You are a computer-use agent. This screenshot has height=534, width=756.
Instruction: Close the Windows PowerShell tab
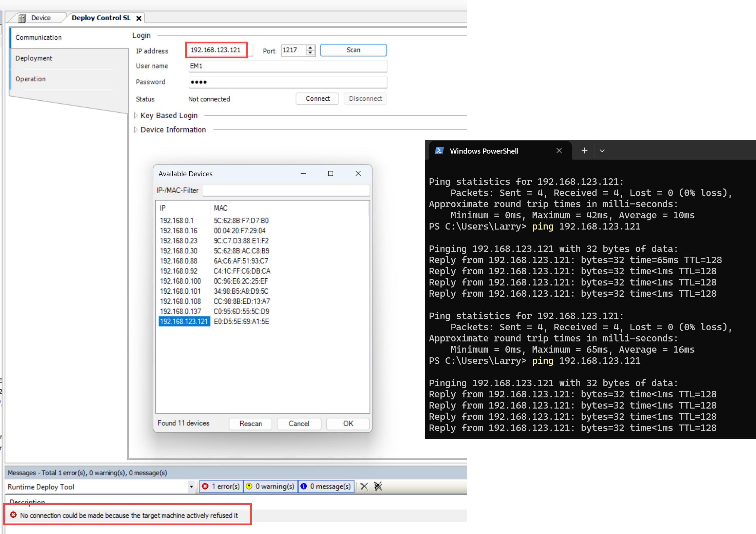point(559,151)
